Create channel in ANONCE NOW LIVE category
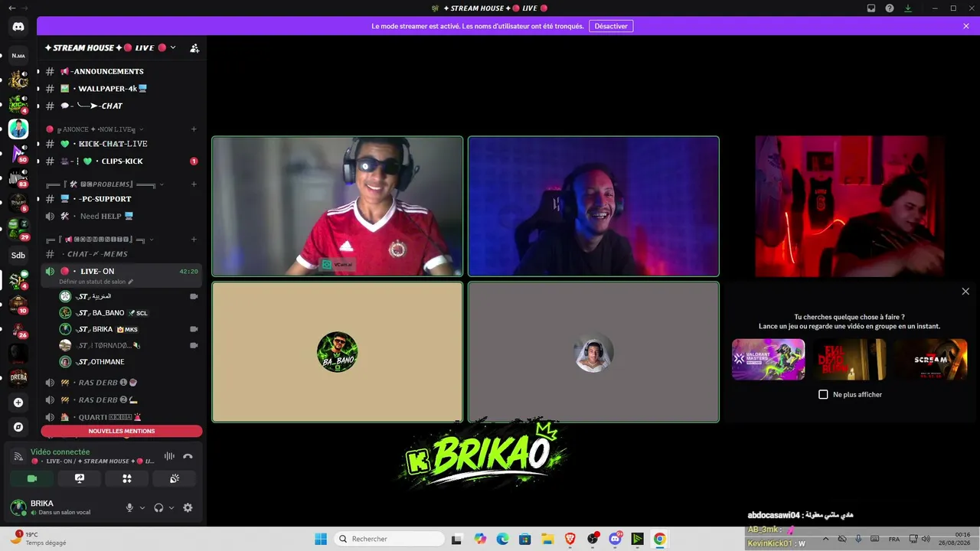This screenshot has width=980, height=551. click(194, 129)
